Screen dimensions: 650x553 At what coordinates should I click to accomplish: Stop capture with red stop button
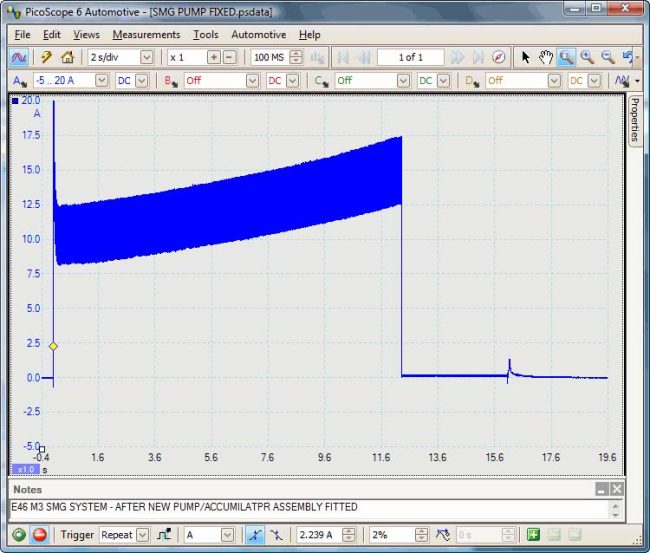[x=40, y=534]
